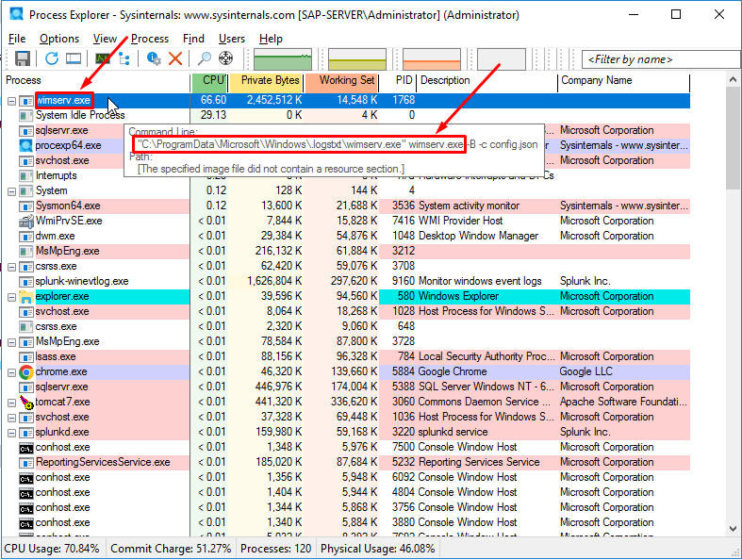Collapse the svchost.exe 1036 tree node
Image resolution: width=742 pixels, height=560 pixels.
[x=12, y=418]
